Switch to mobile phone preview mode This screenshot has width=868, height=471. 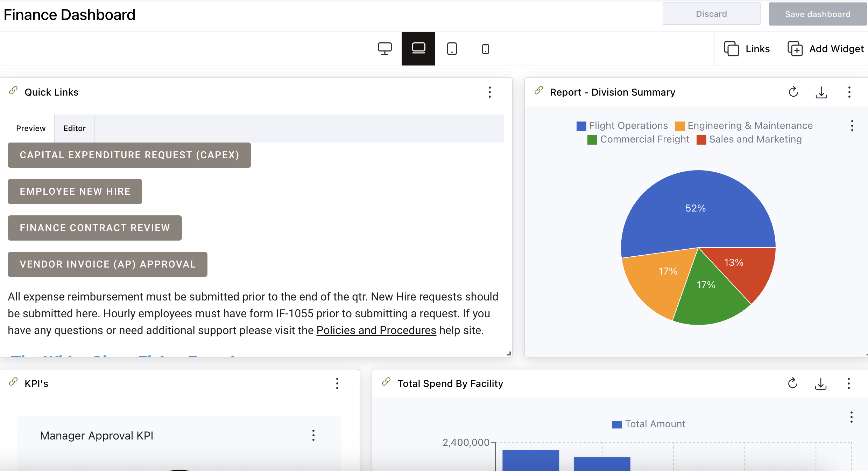(x=485, y=49)
